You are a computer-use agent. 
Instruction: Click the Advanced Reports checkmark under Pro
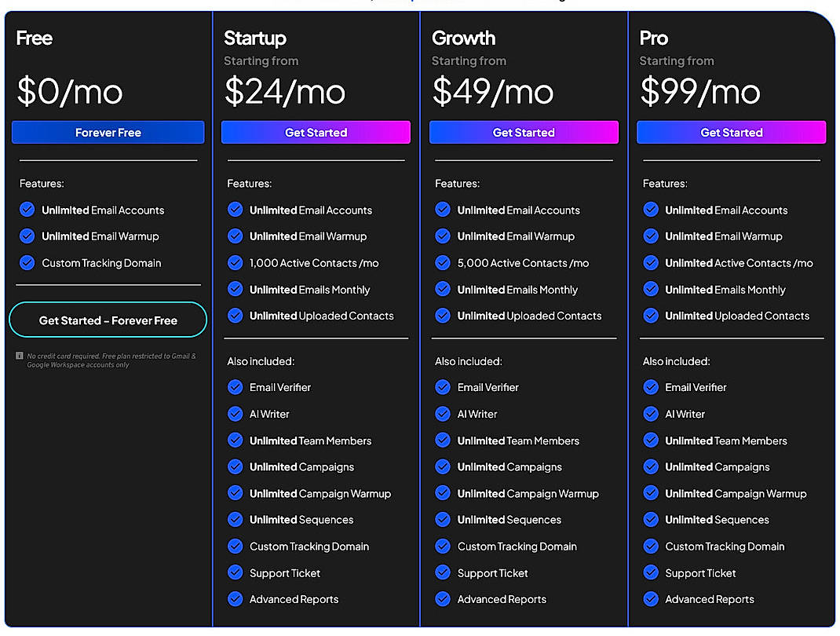pyautogui.click(x=651, y=599)
